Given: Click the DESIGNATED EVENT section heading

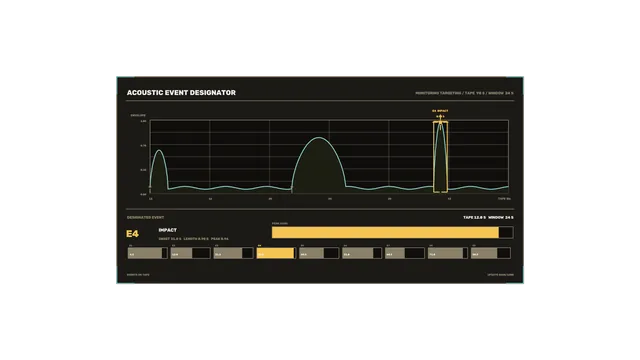Looking at the screenshot, I should click(145, 218).
